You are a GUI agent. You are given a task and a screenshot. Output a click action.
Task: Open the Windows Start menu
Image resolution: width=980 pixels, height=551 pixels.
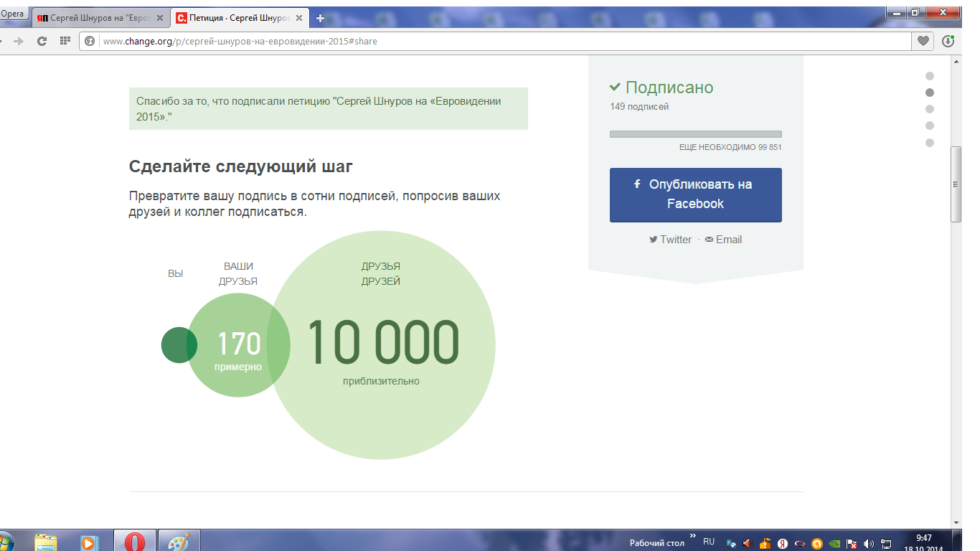click(6, 541)
